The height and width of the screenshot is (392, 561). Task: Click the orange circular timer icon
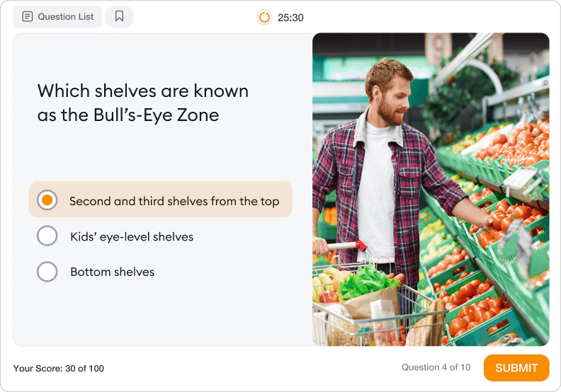point(265,17)
